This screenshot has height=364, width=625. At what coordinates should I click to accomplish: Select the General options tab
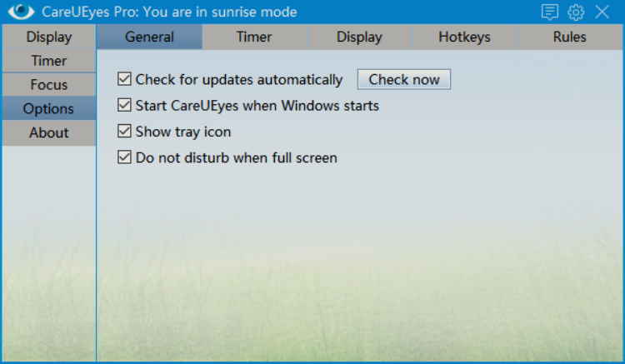[149, 37]
